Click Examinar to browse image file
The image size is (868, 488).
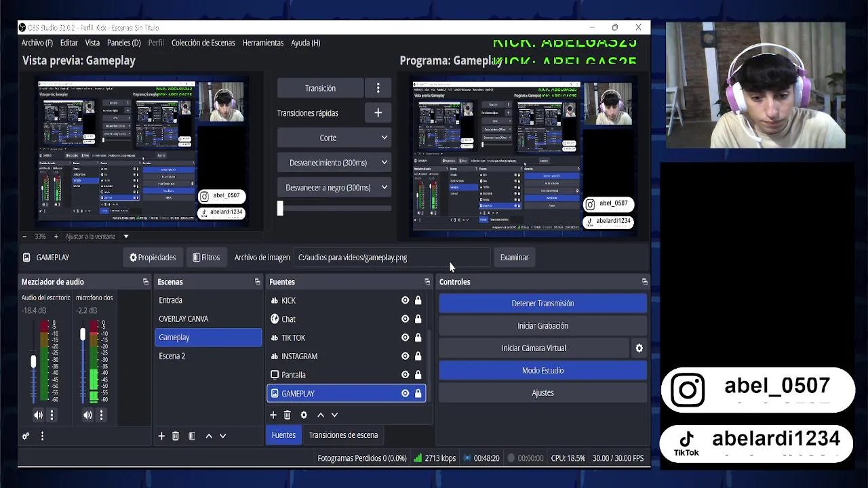(514, 258)
